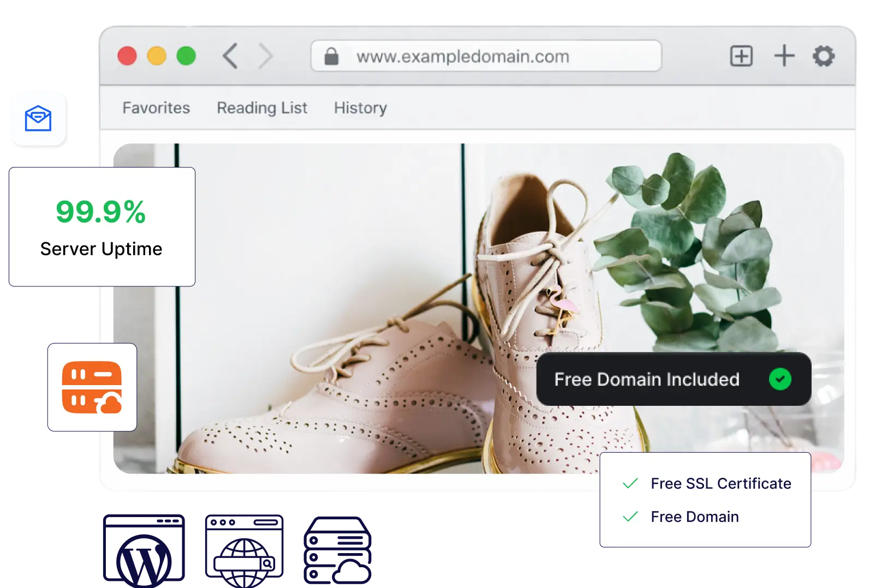Tick the Free Domain checkmark
882x588 pixels.
[630, 517]
